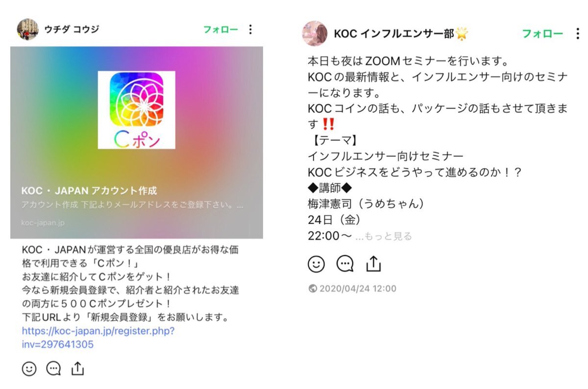Image resolution: width=588 pixels, height=389 pixels.
Task: Share Uchida Koji's post via share icon
Action: click(78, 368)
